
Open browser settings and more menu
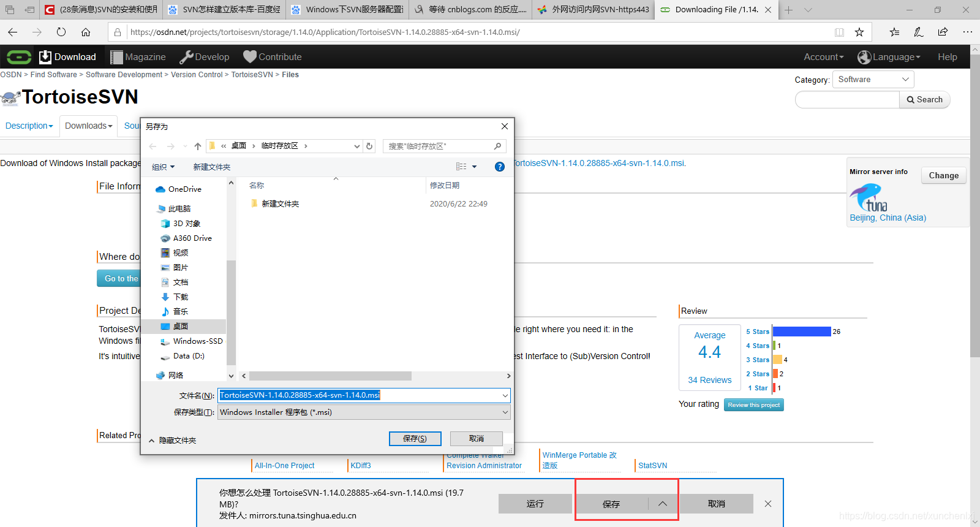968,32
